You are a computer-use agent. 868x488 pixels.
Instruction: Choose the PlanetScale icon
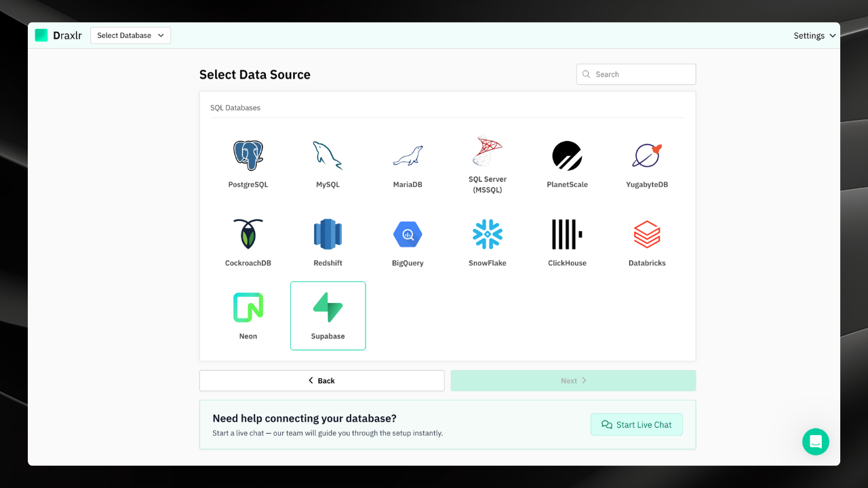pos(567,156)
